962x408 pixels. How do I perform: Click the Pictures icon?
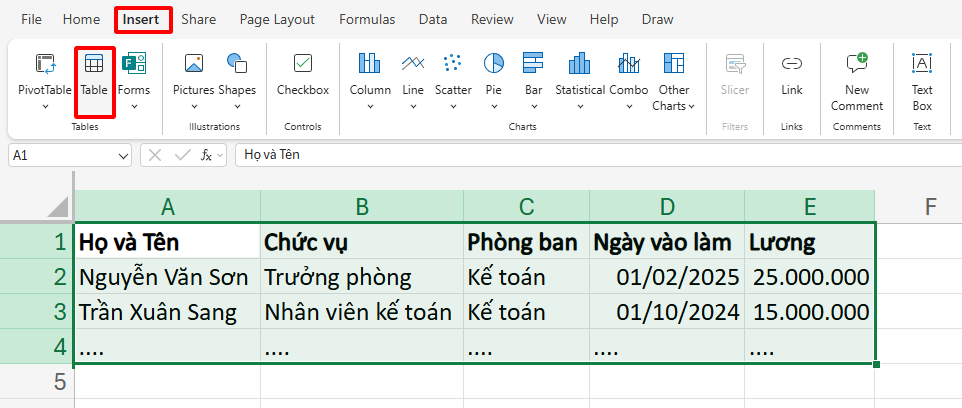tap(194, 64)
